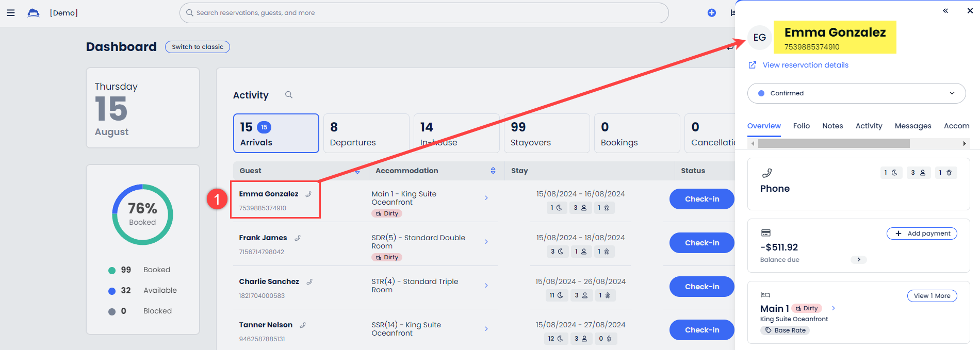Open the Confirmed status dropdown
Image resolution: width=980 pixels, height=350 pixels.
click(x=856, y=93)
